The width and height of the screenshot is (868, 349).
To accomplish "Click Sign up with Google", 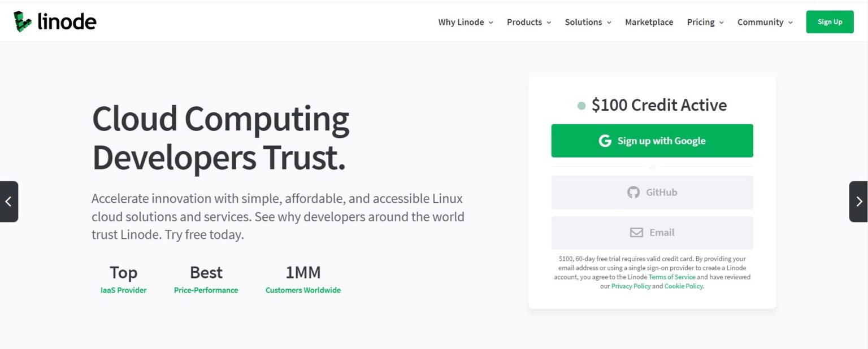I will pyautogui.click(x=652, y=141).
